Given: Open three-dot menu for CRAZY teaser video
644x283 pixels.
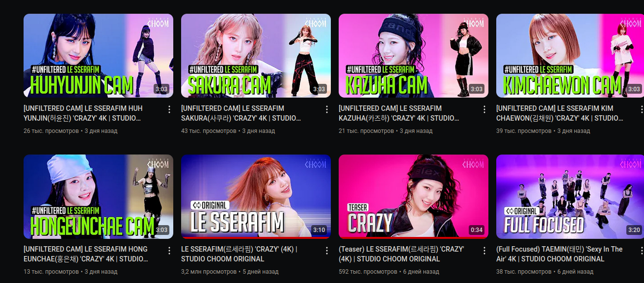Looking at the screenshot, I should click(484, 250).
